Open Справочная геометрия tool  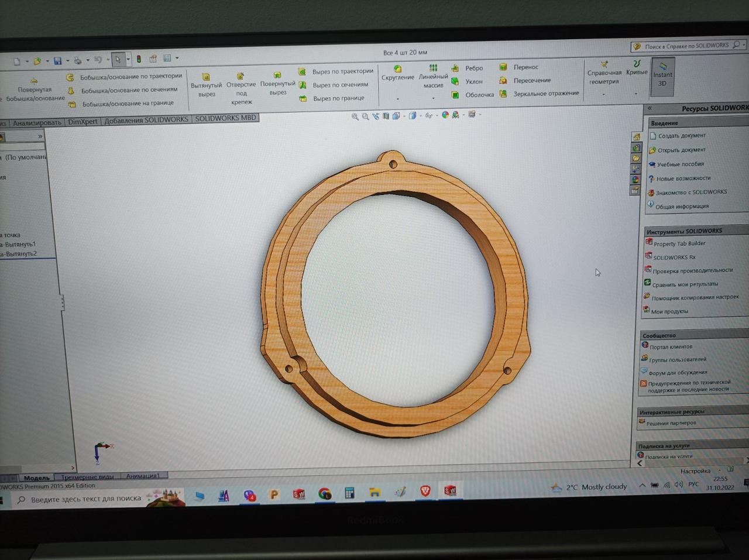[x=604, y=73]
